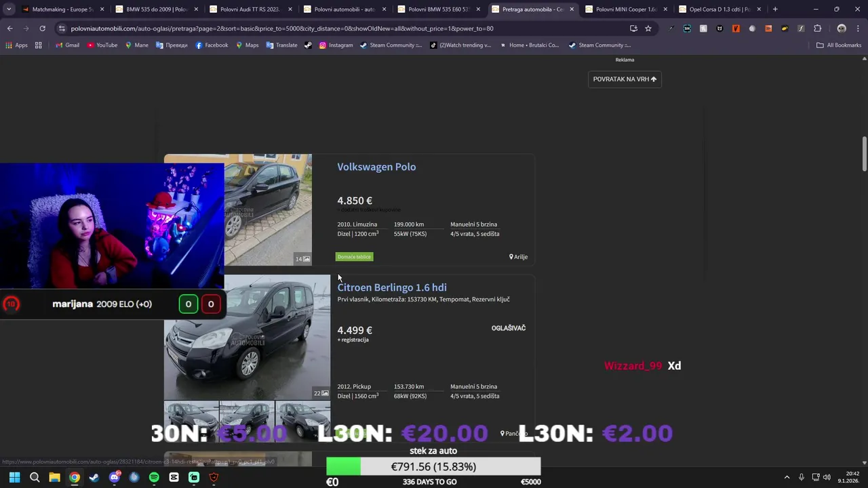Click the install app icon in address bar
Screen dimensions: 868x488
[633, 28]
